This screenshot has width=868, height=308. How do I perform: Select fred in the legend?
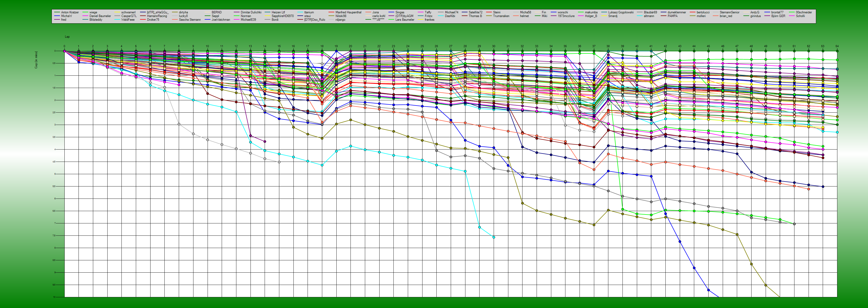pos(64,20)
